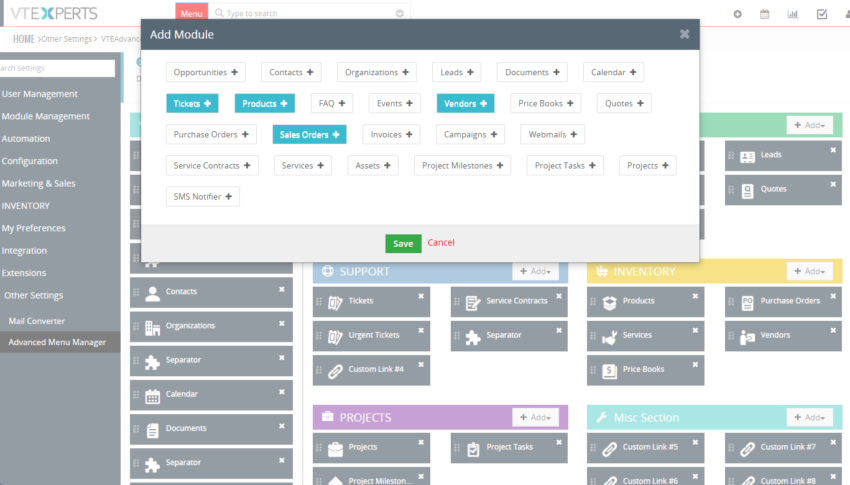Viewport: 850px width, 485px height.
Task: Close the Add Module dialog
Action: coord(685,34)
